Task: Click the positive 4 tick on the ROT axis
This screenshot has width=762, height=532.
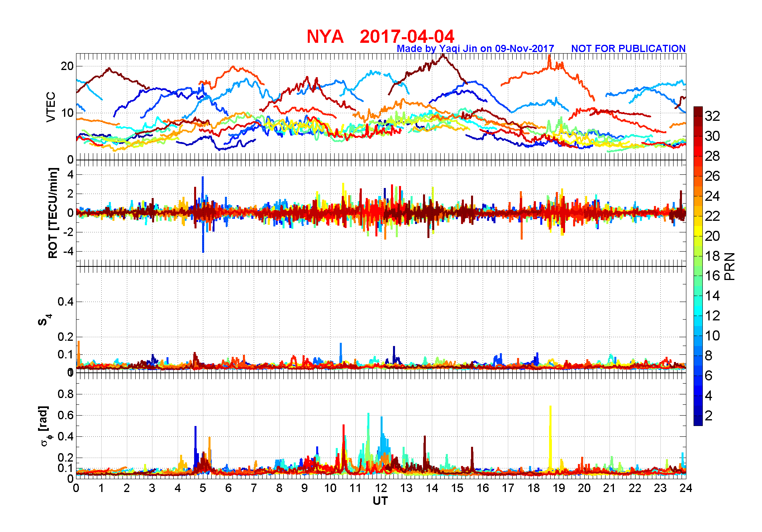Action: 70,174
